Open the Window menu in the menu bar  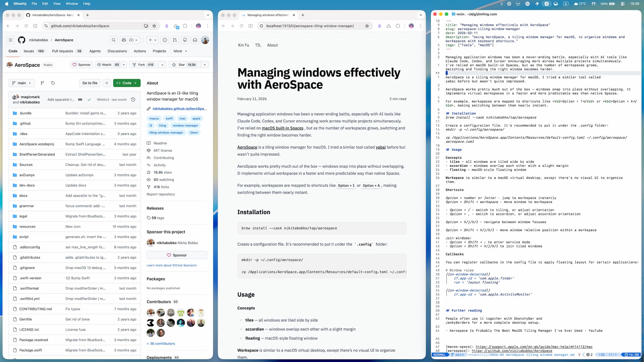tap(72, 3)
